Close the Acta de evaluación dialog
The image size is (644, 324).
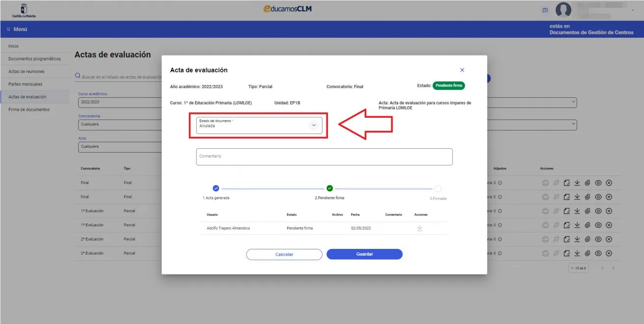pyautogui.click(x=462, y=70)
